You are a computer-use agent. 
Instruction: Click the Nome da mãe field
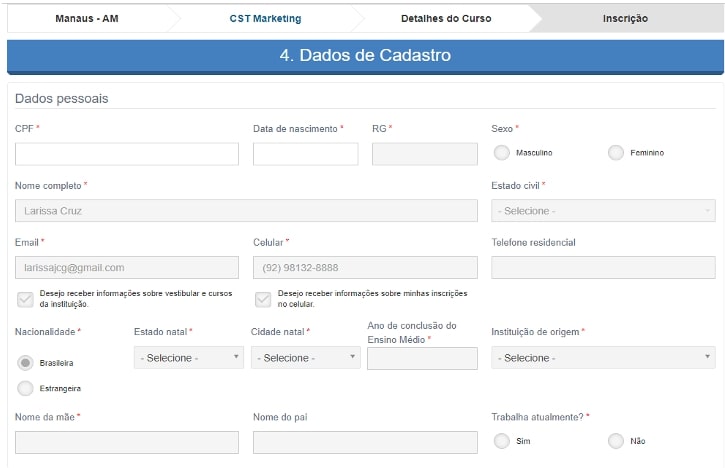(127, 443)
